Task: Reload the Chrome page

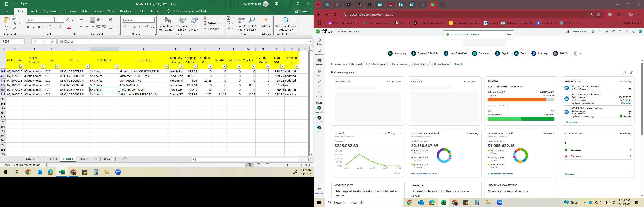Action: click(335, 14)
